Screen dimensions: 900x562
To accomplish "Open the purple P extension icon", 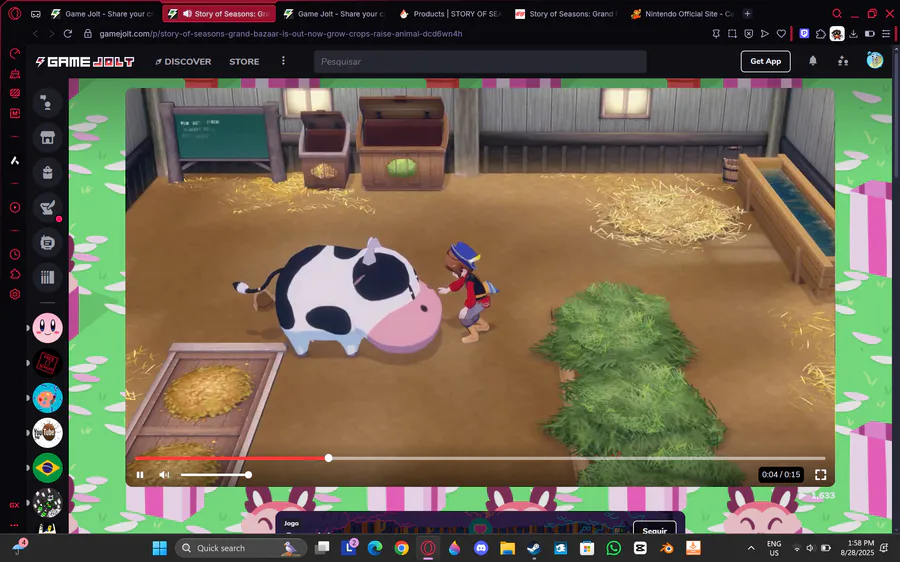I will tap(804, 34).
